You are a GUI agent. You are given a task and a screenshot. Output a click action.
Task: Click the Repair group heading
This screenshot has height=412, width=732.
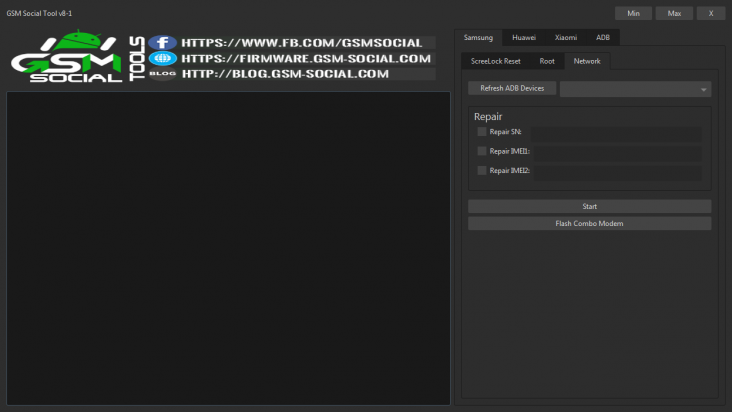(488, 117)
